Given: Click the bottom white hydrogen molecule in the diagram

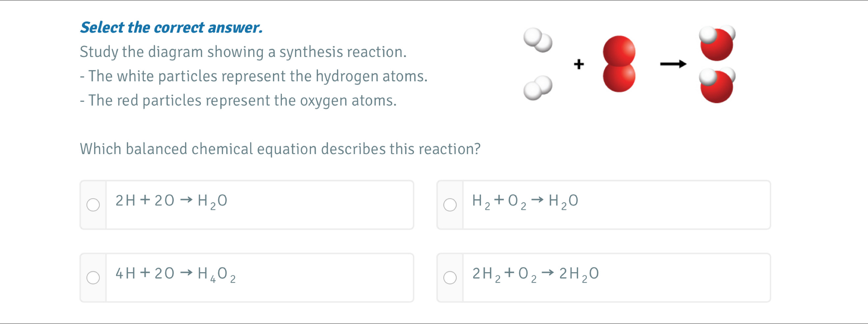Looking at the screenshot, I should (538, 88).
